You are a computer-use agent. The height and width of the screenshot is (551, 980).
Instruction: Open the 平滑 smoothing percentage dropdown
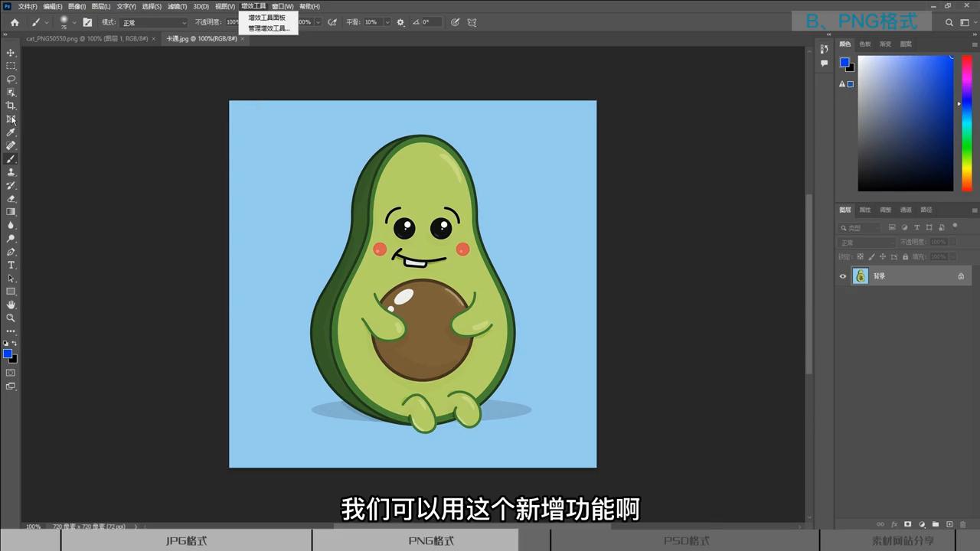(387, 22)
